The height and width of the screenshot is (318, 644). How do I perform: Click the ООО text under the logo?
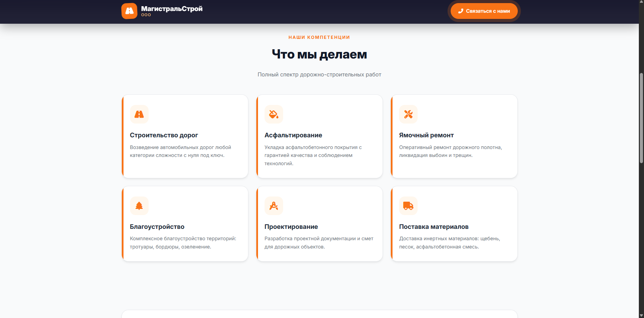(x=146, y=15)
